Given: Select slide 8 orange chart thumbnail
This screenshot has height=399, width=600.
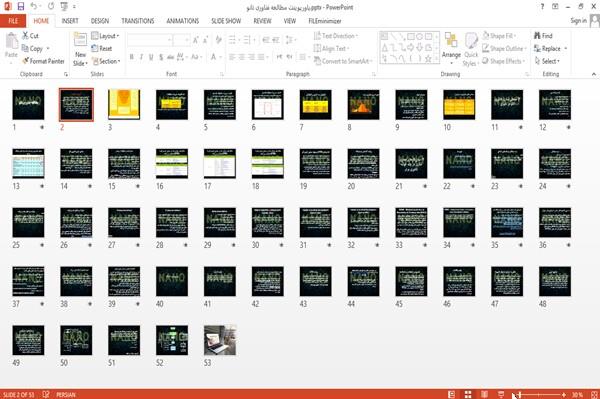Looking at the screenshot, I should (363, 104).
